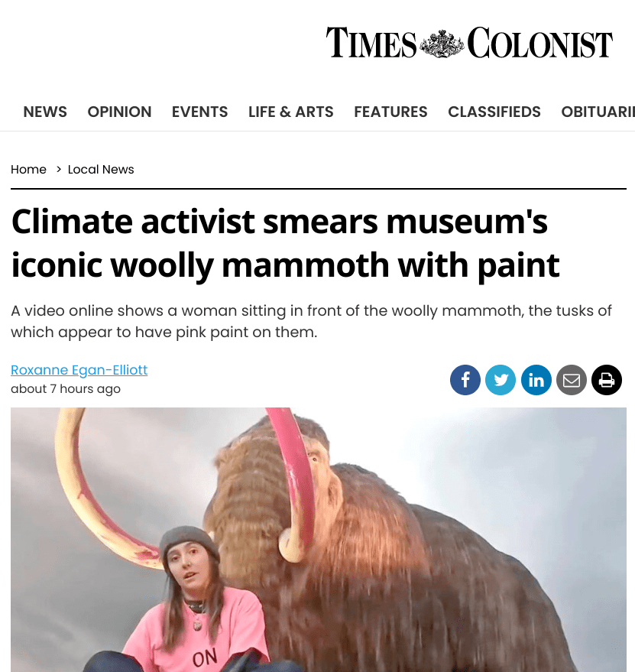Share the article on Twitter
The height and width of the screenshot is (672, 635).
[501, 380]
